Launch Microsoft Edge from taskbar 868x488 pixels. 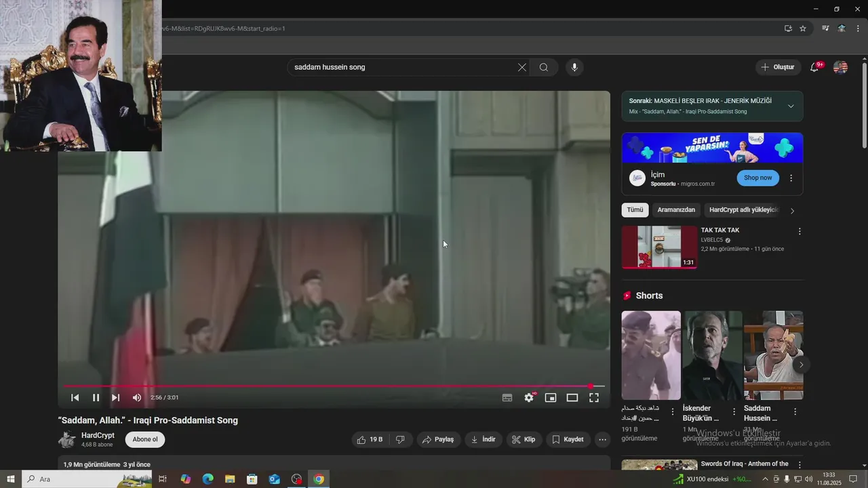coord(208,479)
